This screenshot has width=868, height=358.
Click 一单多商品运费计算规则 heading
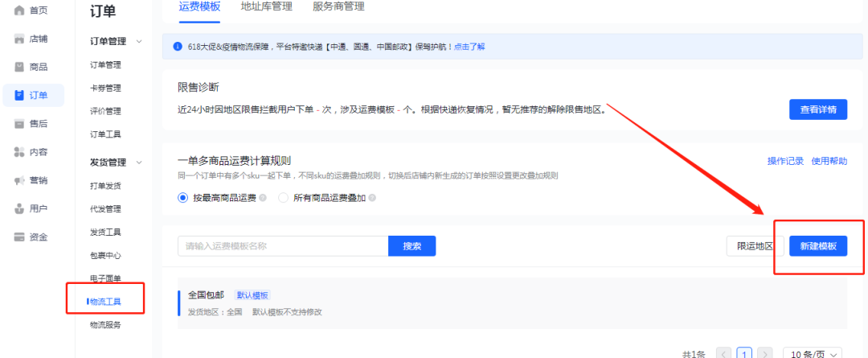(235, 161)
